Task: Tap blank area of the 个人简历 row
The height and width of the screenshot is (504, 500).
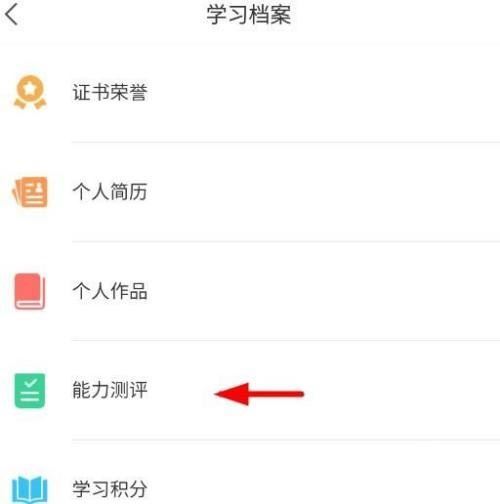Action: (x=323, y=192)
